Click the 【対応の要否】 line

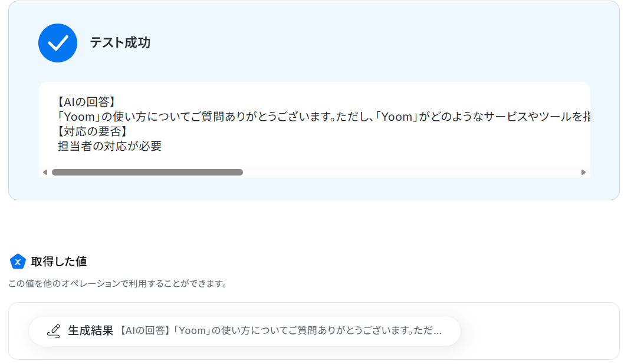coord(92,131)
